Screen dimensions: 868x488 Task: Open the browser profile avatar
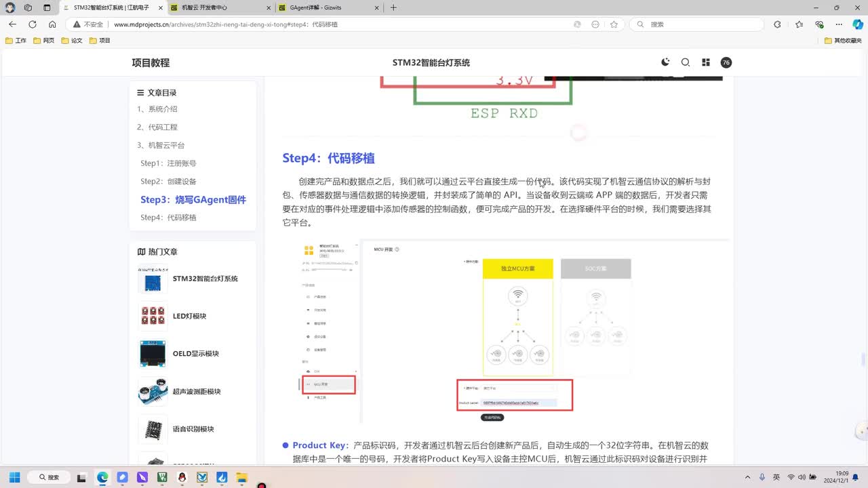tap(10, 7)
